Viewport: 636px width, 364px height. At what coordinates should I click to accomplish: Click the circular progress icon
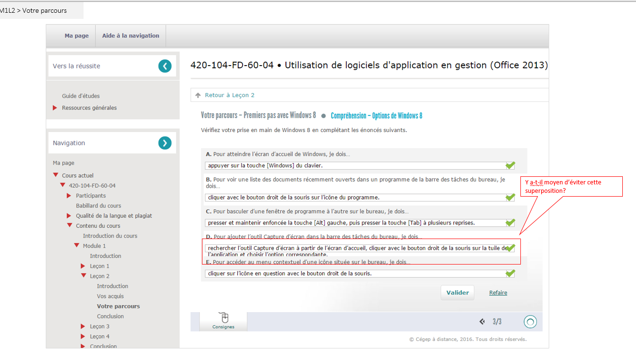tap(530, 322)
